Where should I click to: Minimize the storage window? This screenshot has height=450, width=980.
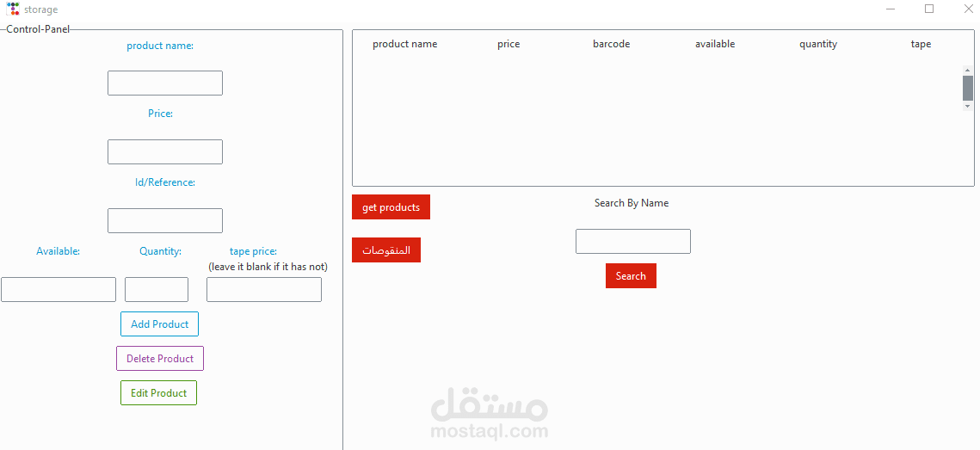pyautogui.click(x=891, y=9)
